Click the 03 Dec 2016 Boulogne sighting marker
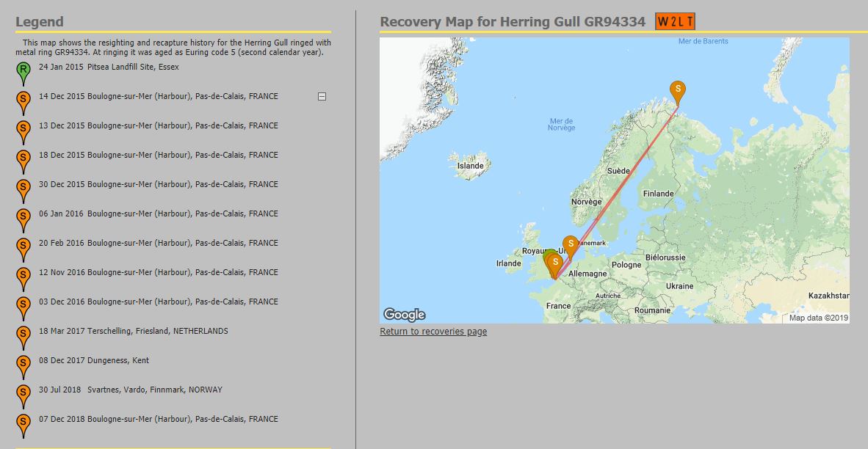The width and height of the screenshot is (868, 449). (23, 305)
